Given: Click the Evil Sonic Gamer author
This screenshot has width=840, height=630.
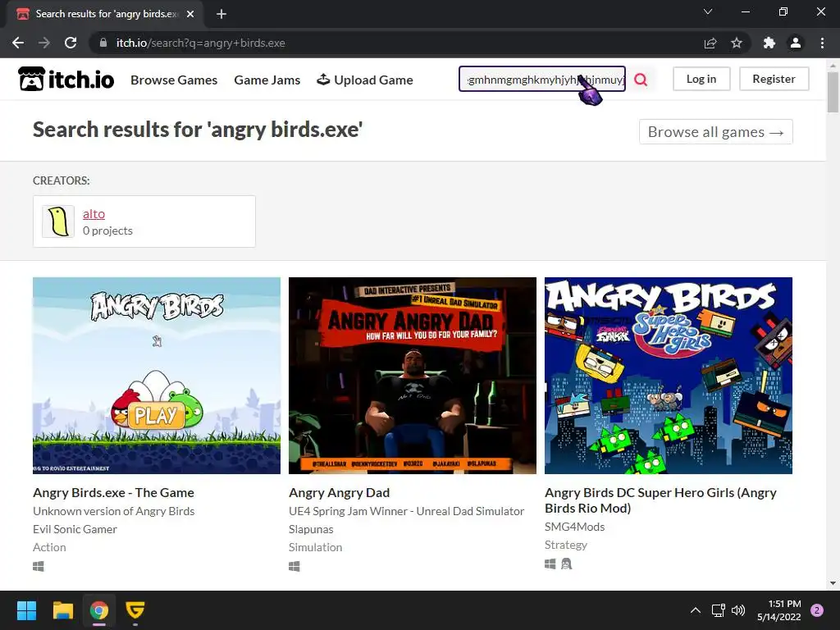Looking at the screenshot, I should tap(75, 529).
